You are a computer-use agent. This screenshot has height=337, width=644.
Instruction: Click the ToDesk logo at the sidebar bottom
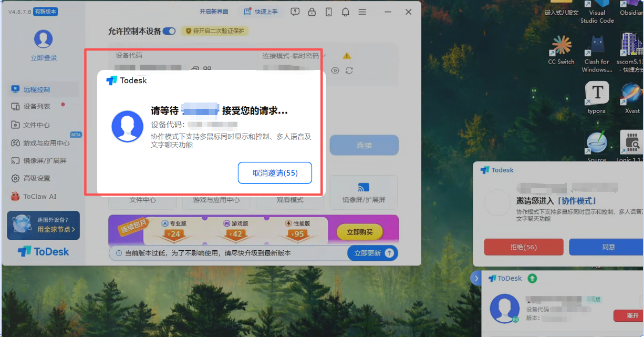[43, 251]
